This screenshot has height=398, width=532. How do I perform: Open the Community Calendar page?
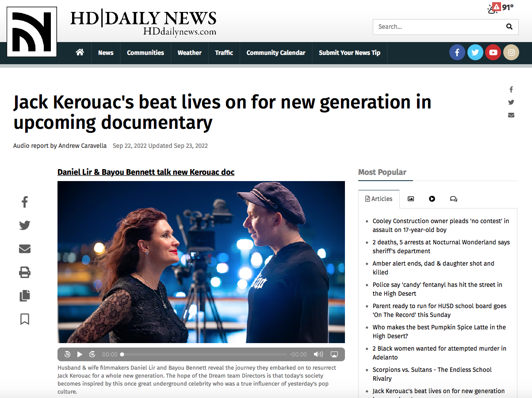tap(276, 53)
